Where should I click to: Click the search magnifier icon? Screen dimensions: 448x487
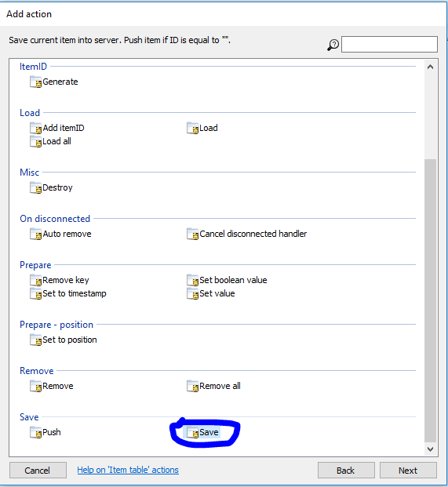(333, 45)
